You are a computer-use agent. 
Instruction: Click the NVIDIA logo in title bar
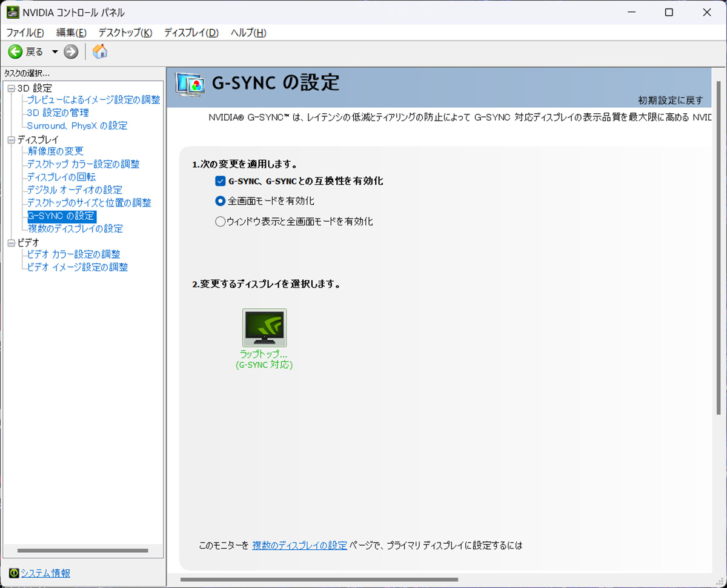[x=12, y=12]
